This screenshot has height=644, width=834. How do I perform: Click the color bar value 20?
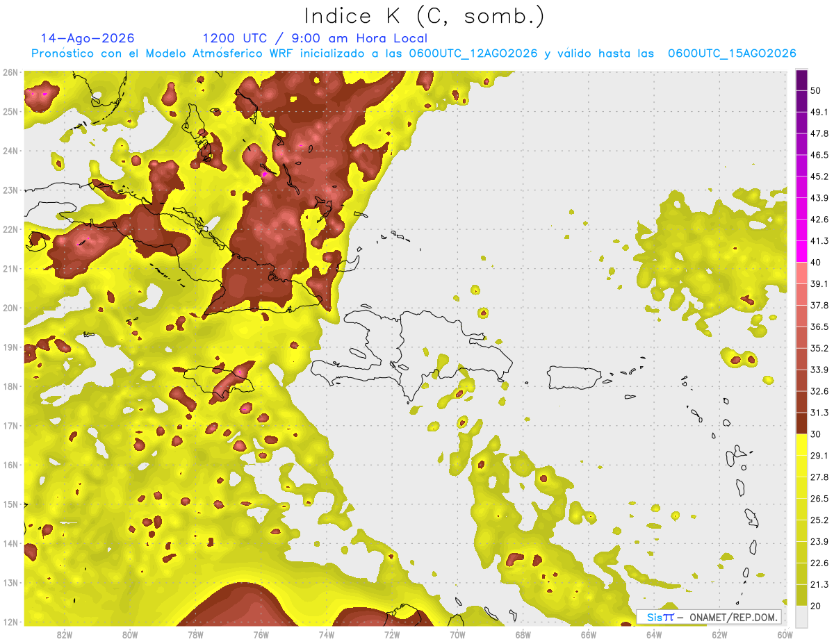coord(817,606)
